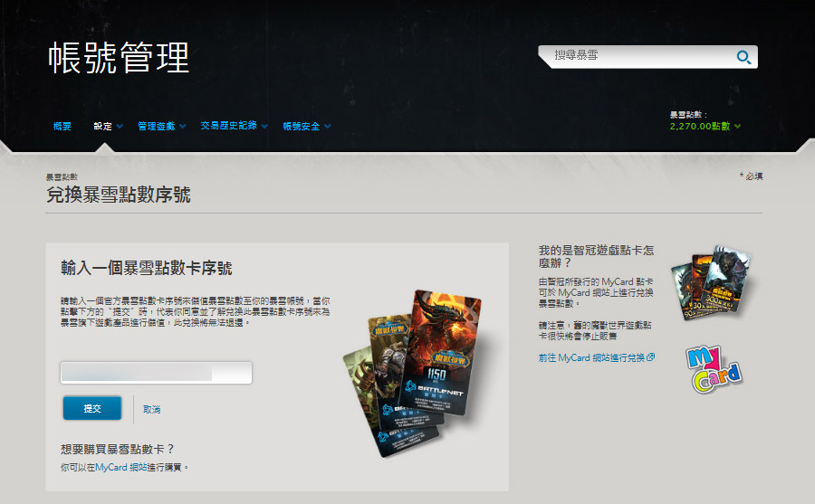
Task: Click the search magnifier icon
Action: click(x=743, y=57)
